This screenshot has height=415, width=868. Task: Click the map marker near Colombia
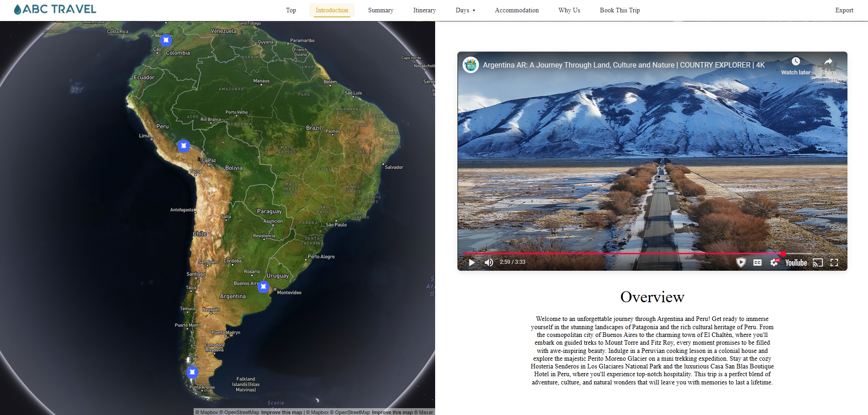tap(166, 40)
